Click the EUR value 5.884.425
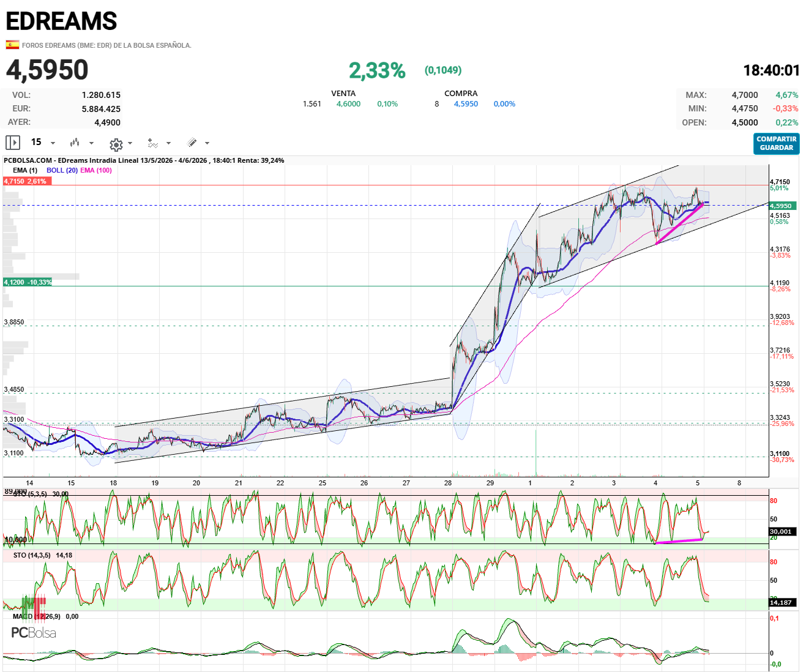Screen dimensions: 806x672 (x=101, y=109)
